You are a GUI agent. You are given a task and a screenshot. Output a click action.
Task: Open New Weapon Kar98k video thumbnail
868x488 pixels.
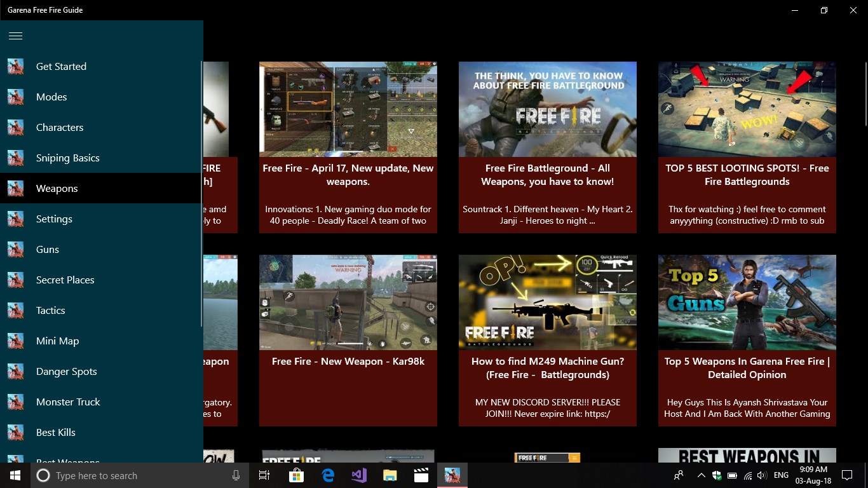[348, 302]
